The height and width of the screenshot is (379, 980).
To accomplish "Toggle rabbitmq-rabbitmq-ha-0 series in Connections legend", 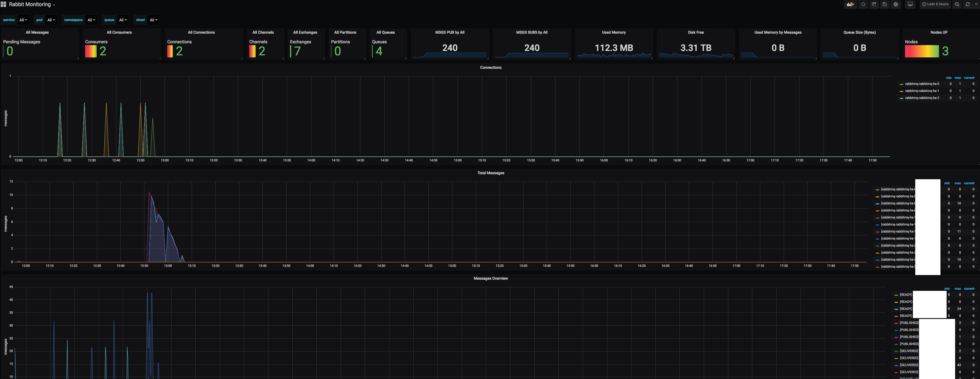I will pyautogui.click(x=922, y=84).
